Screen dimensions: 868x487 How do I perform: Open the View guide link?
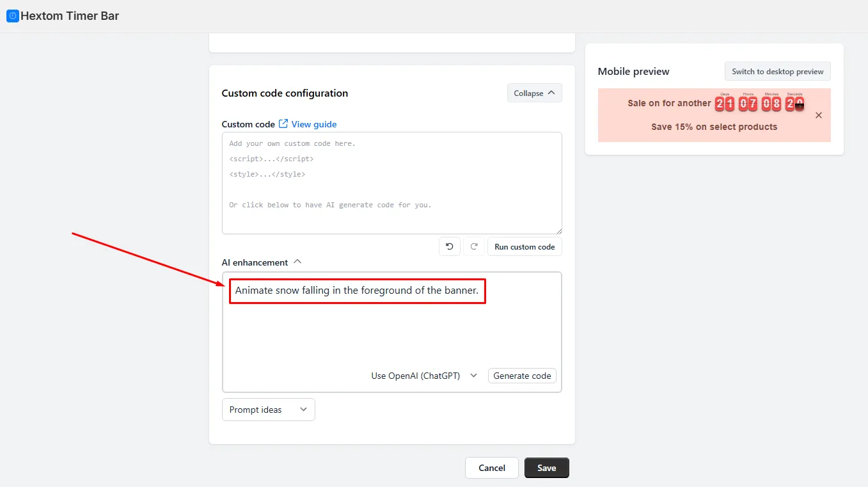point(314,124)
